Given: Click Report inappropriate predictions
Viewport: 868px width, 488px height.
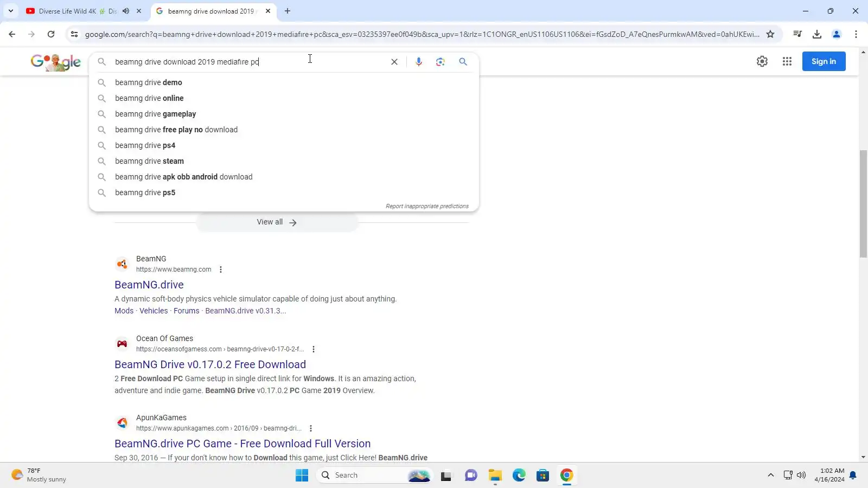Looking at the screenshot, I should 427,206.
